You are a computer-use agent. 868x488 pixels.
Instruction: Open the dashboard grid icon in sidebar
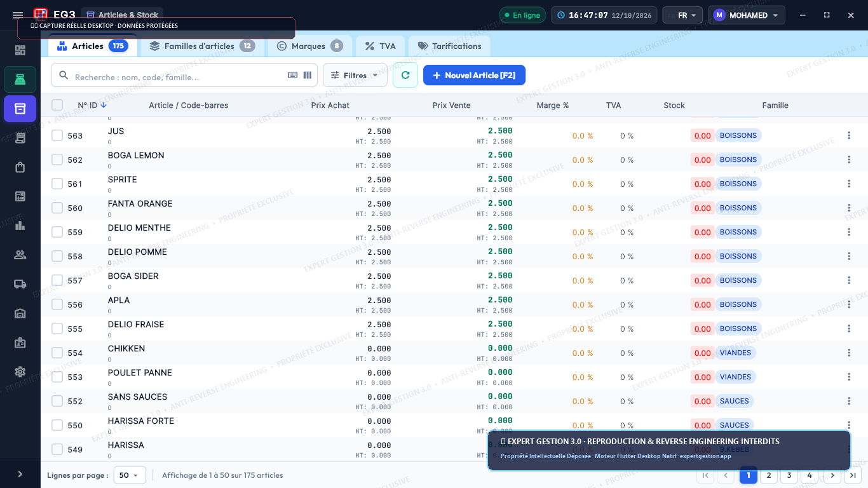click(x=20, y=50)
